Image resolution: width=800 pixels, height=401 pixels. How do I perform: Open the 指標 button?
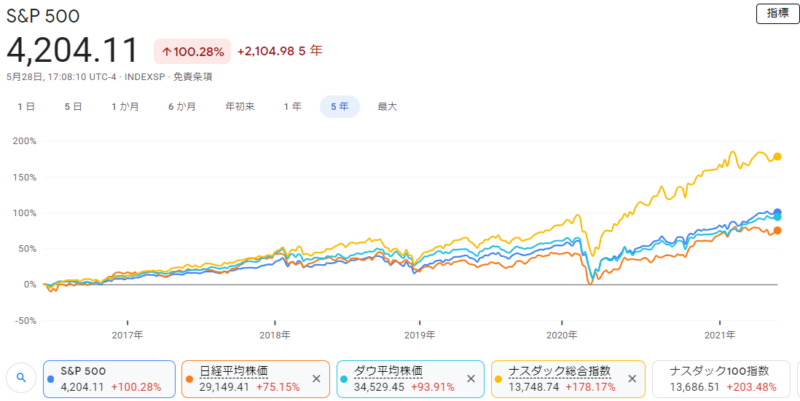pyautogui.click(x=777, y=14)
